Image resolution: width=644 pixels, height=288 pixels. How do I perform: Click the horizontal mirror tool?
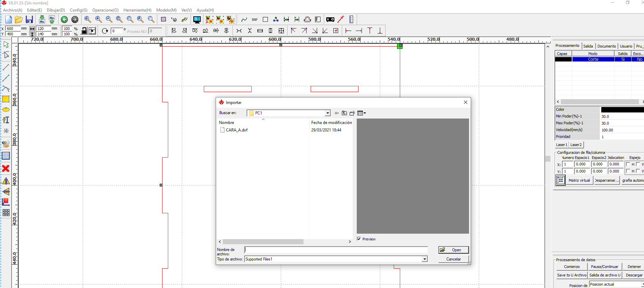coord(6,181)
